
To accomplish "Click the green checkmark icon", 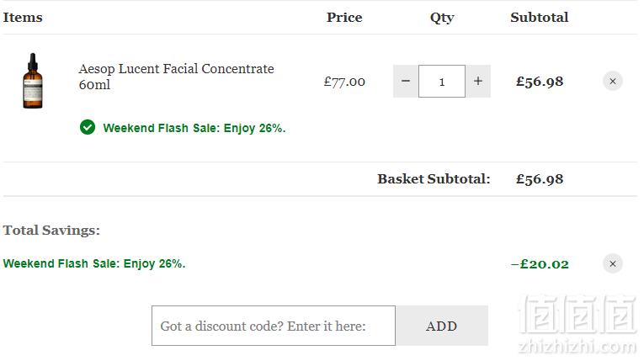I will [88, 127].
